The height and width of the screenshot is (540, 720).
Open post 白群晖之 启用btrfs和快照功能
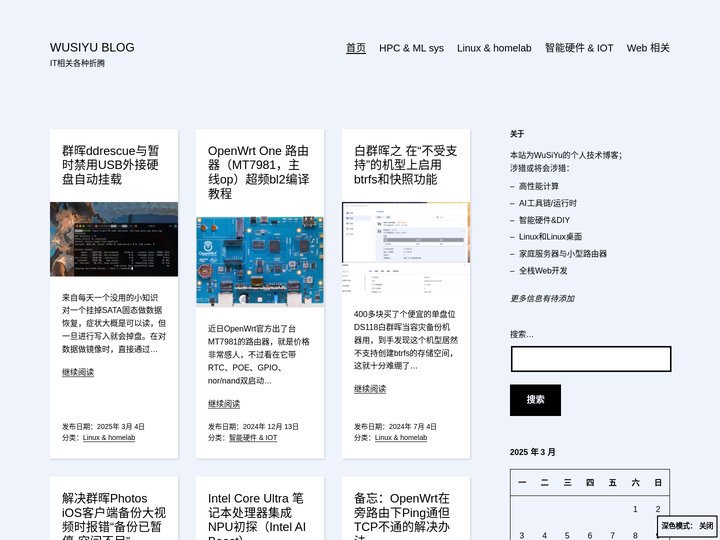tap(405, 165)
